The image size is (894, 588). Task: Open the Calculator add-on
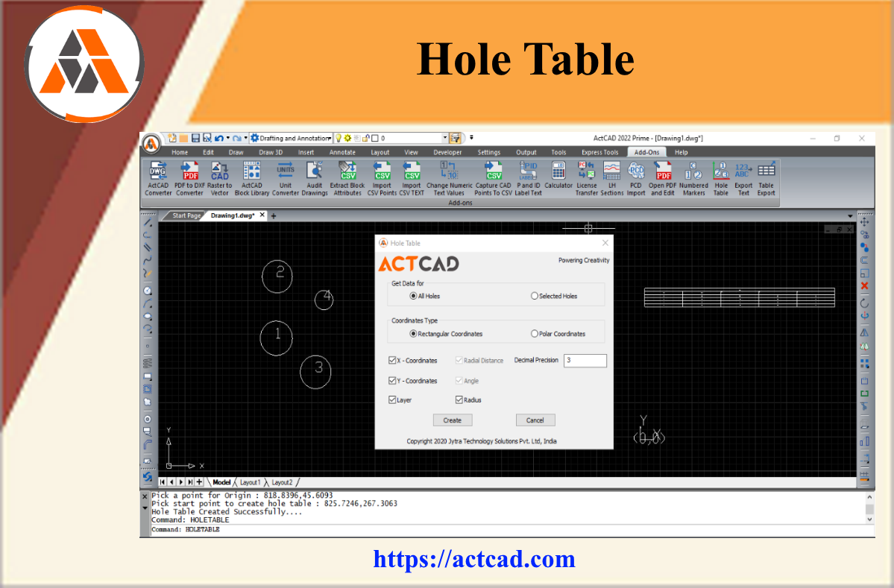click(x=558, y=175)
